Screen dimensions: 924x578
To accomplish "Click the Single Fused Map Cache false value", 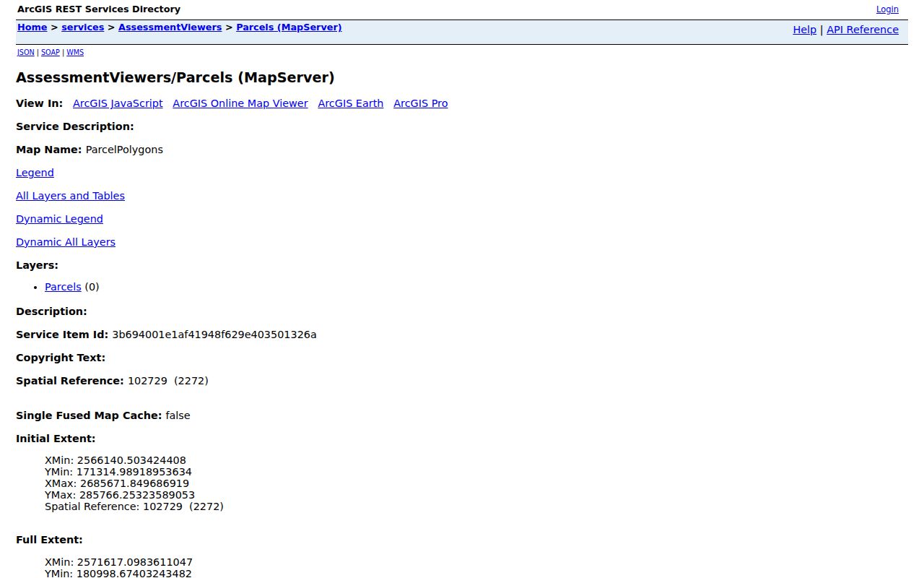I will [x=178, y=415].
